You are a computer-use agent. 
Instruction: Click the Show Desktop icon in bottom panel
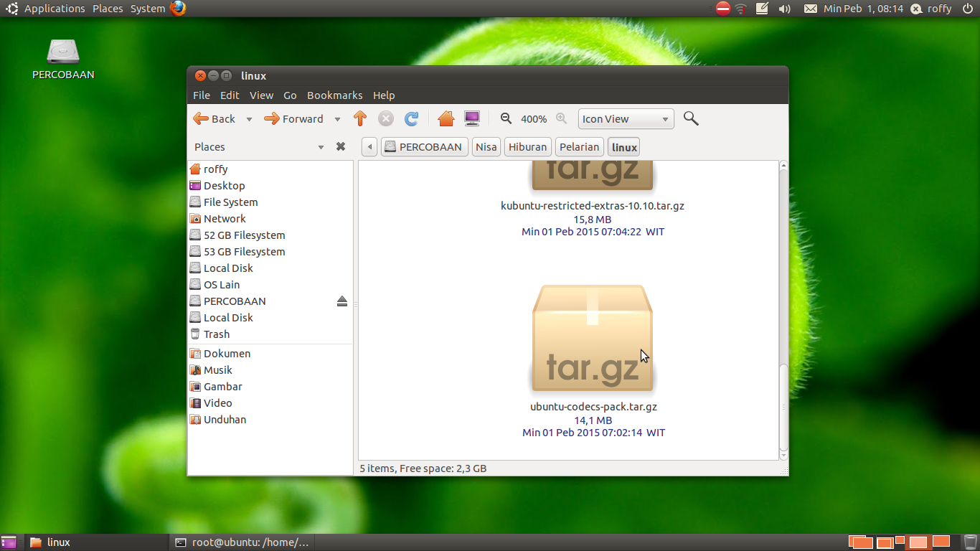9,542
